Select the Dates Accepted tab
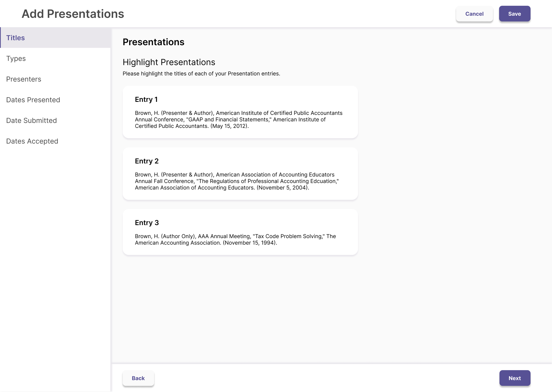Viewport: 552px width, 392px height. pyautogui.click(x=32, y=141)
